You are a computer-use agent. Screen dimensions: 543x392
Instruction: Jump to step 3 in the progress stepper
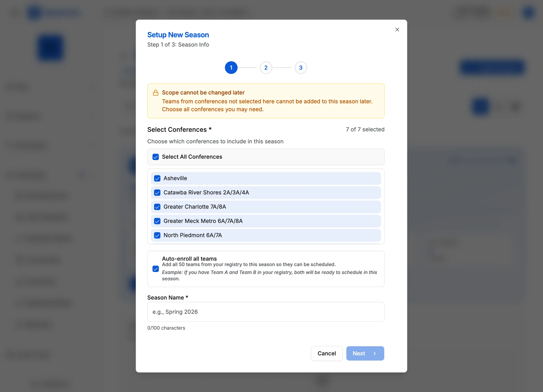301,68
